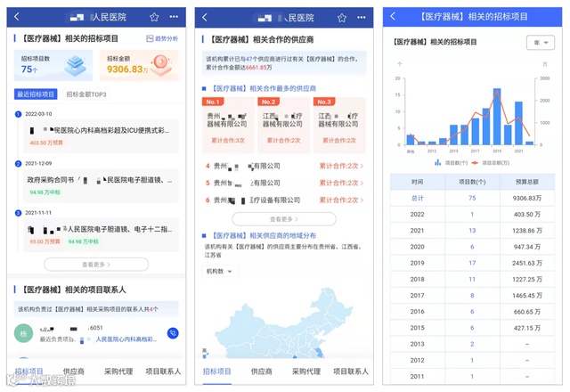
Task: Tap favorite star in left phone header
Action: coord(154,17)
